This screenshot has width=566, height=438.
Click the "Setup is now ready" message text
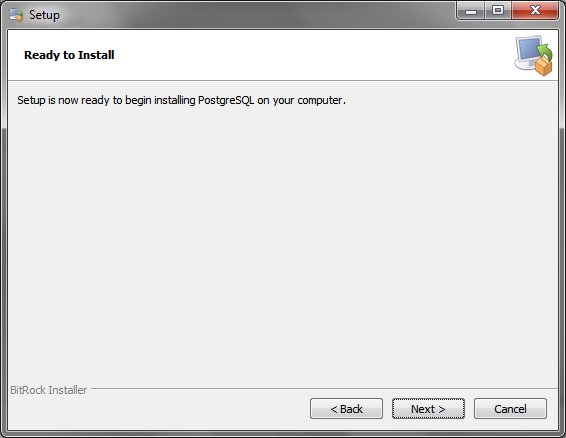tap(181, 100)
